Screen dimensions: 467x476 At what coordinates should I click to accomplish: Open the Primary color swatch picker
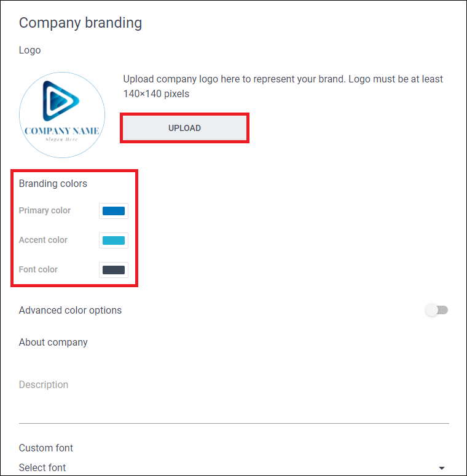click(114, 211)
